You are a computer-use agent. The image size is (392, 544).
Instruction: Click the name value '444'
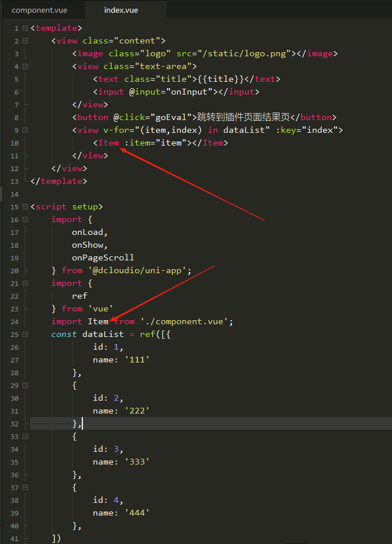tap(137, 513)
